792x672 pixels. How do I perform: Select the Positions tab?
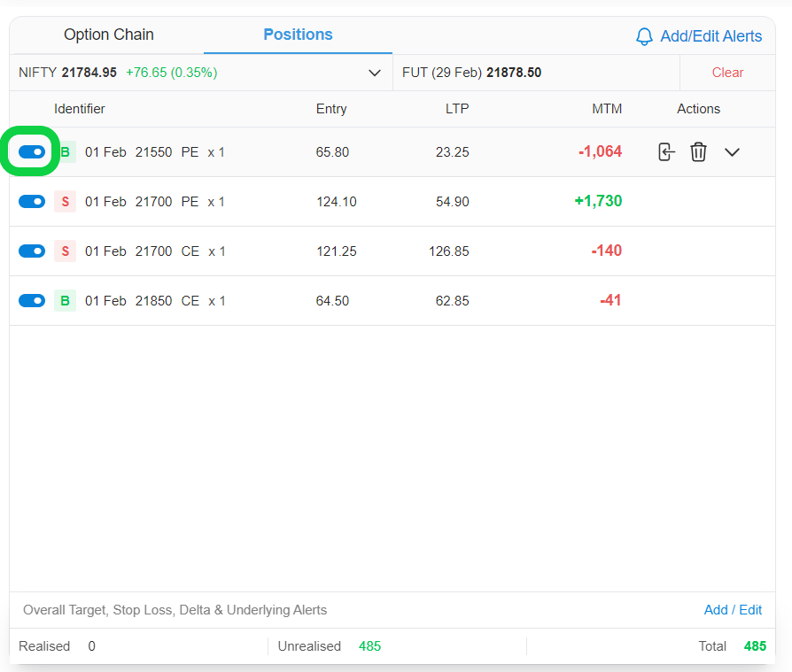tap(298, 35)
